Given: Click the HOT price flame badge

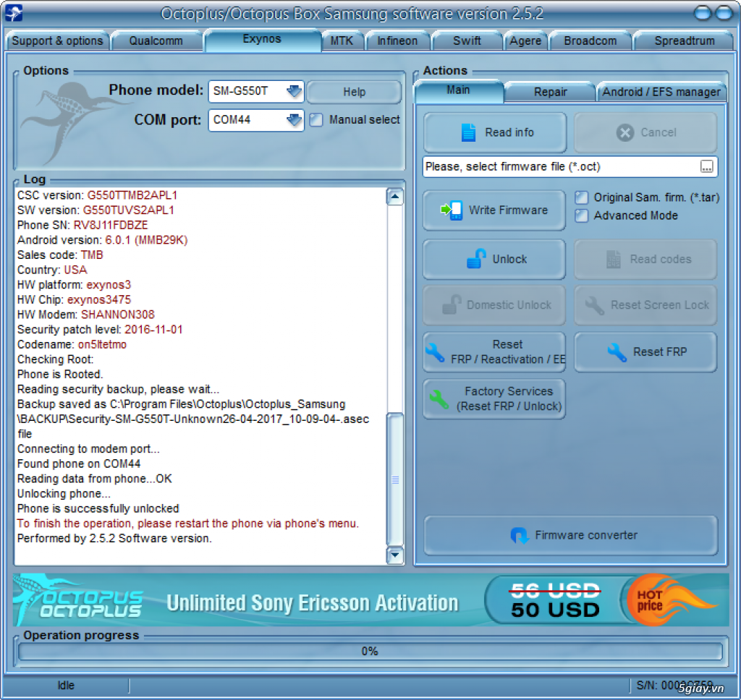Looking at the screenshot, I should coord(671,601).
